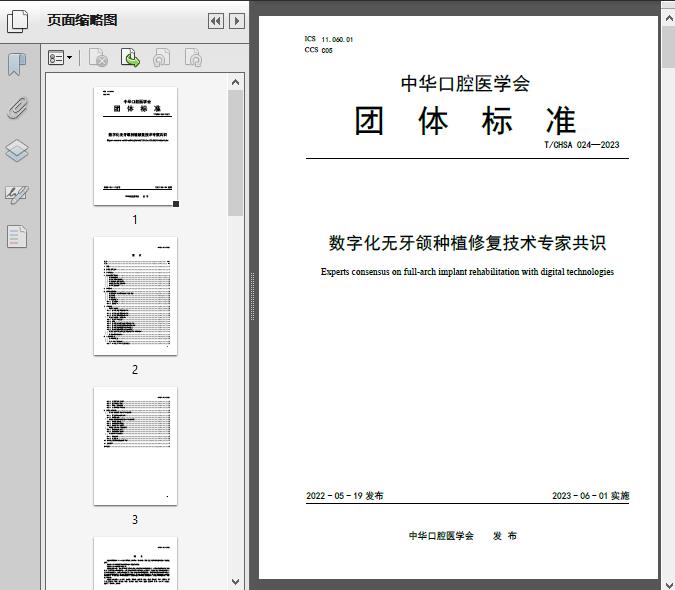Click the heading 中华口腔医学会 at top
Image resolution: width=675 pixels, height=590 pixels.
click(x=465, y=83)
